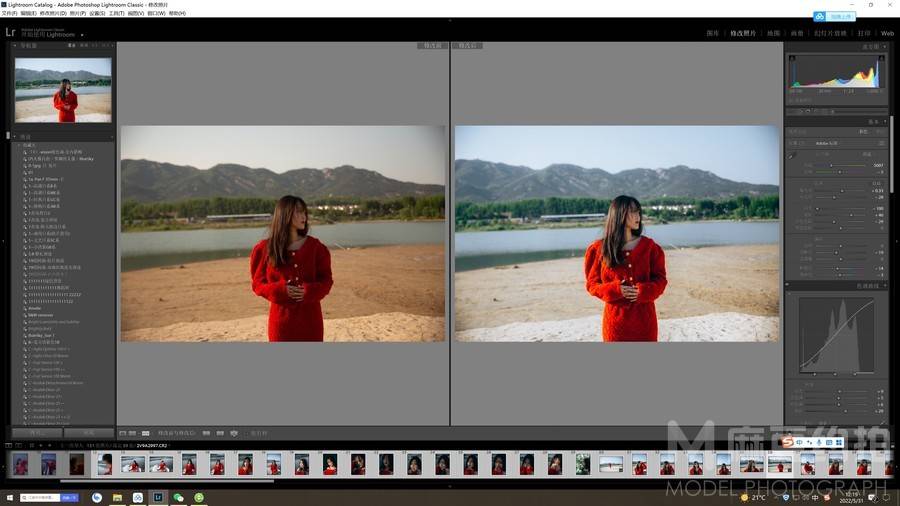Click the 粘贴 paste button in left panel
Viewport: 900px width, 506px height.
(89, 433)
